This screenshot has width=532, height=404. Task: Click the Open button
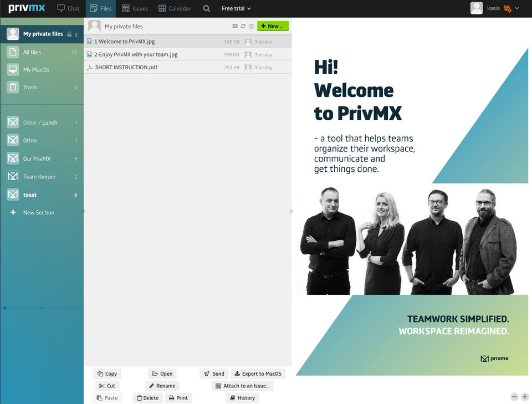[162, 374]
